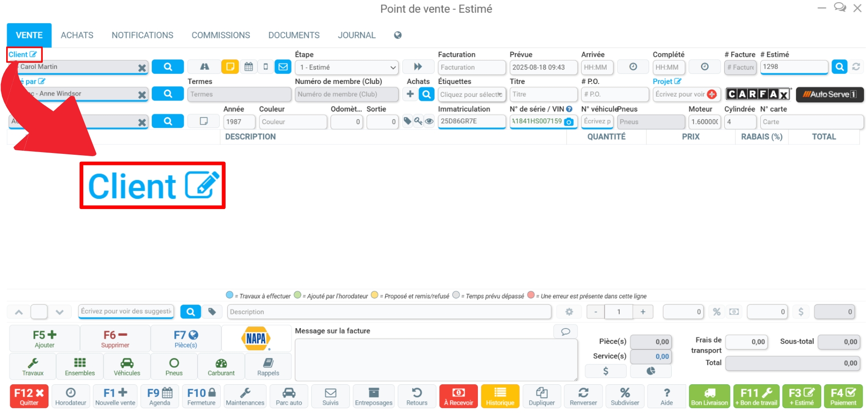The image size is (868, 414).
Task: Click the yellow note icon beside client
Action: click(x=230, y=67)
